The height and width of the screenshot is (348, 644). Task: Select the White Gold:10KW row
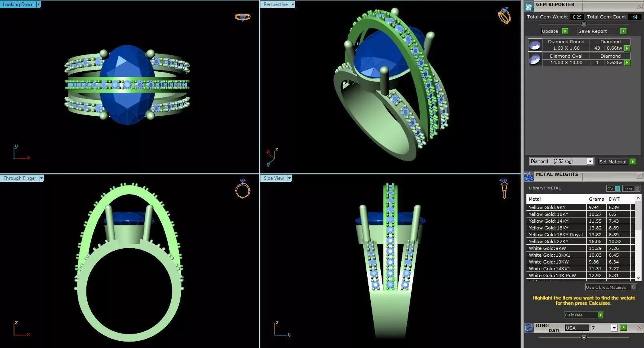[580, 262]
